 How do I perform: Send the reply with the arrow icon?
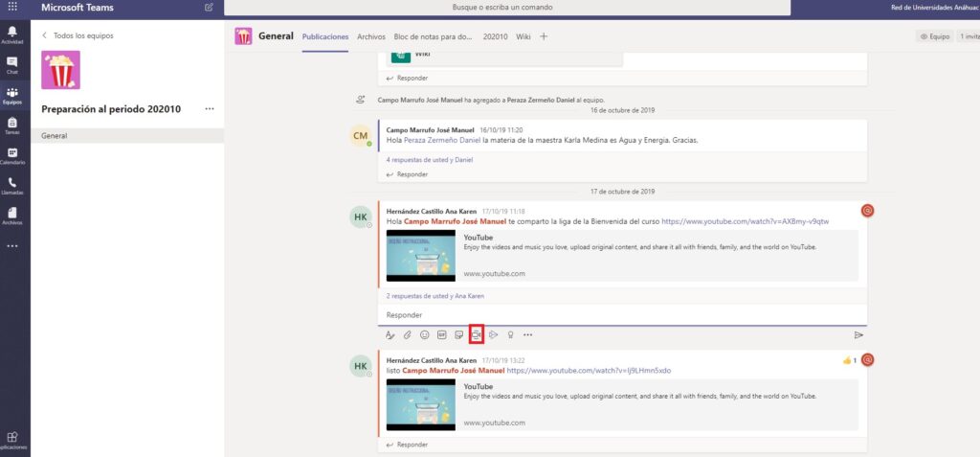pyautogui.click(x=857, y=335)
